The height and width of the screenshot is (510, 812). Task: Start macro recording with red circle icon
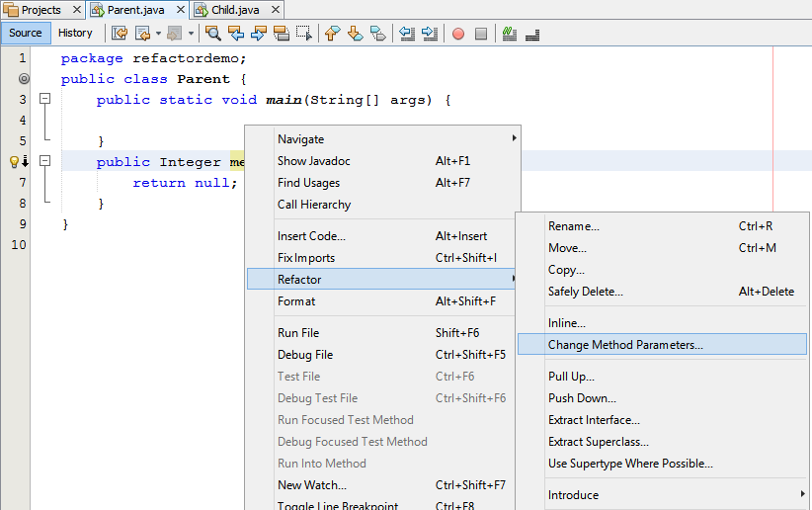tap(458, 33)
